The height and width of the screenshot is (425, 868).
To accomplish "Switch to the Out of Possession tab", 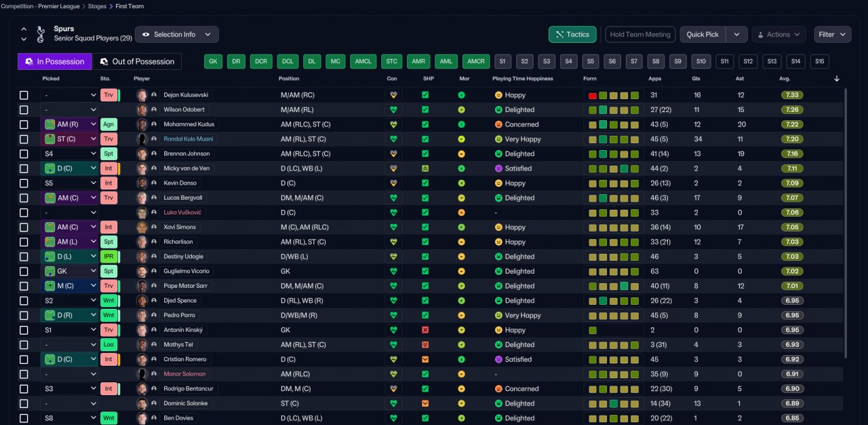I will [137, 62].
